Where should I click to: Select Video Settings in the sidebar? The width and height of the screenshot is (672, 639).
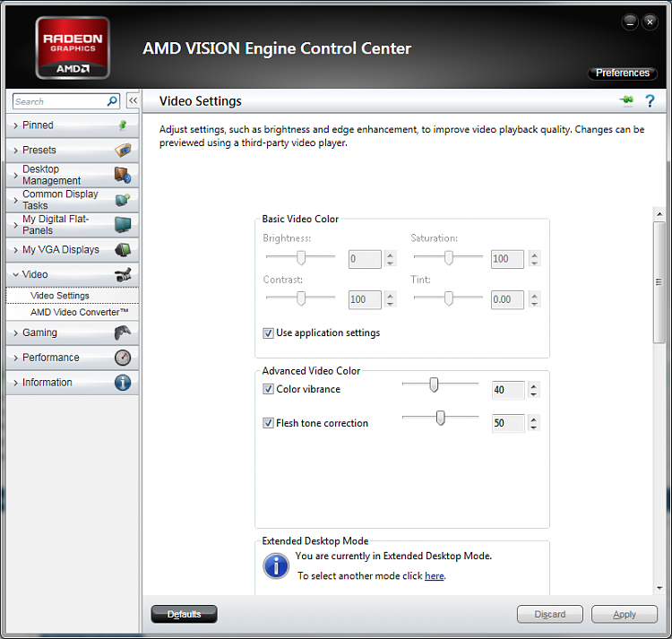point(72,295)
